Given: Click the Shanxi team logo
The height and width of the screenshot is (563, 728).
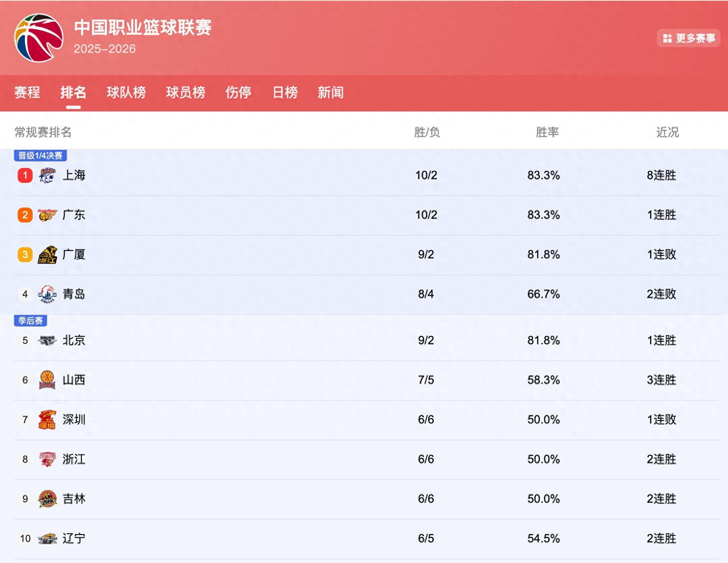Looking at the screenshot, I should (47, 380).
